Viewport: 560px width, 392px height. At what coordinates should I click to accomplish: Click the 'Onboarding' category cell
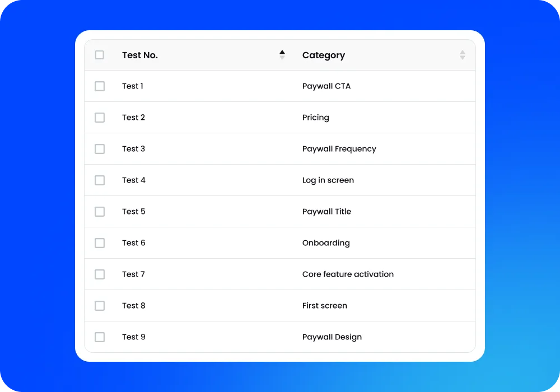(x=326, y=243)
